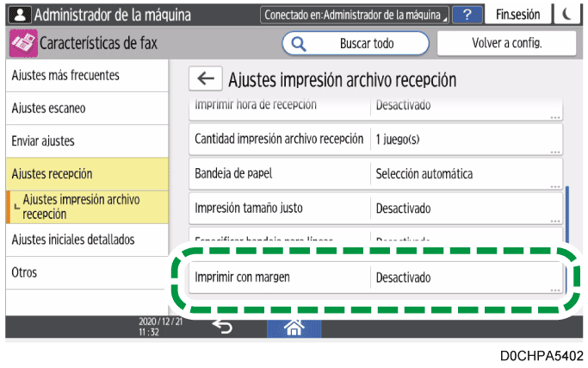Open Ajustes escaneo menu item
Viewport: 588px width, 368px height.
84,109
